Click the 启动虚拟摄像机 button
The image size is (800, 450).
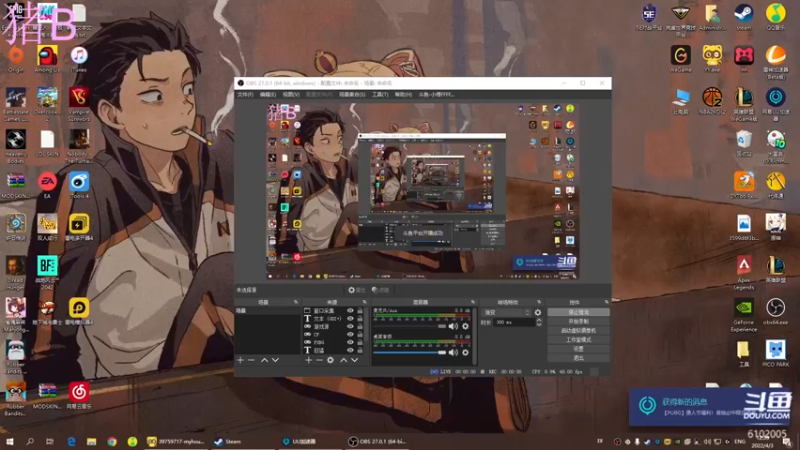click(x=578, y=331)
